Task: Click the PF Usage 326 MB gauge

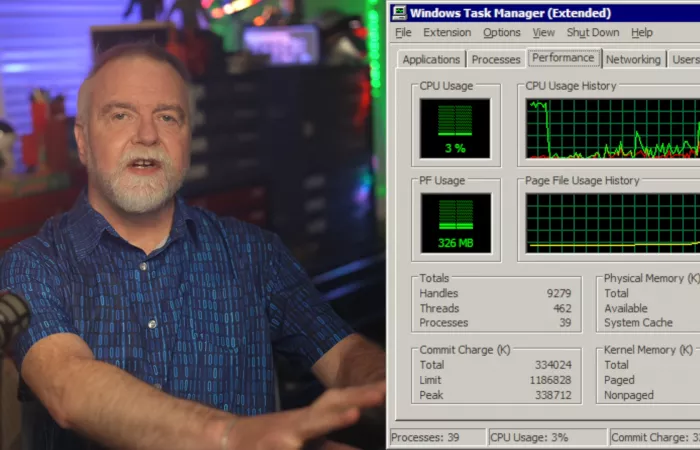Action: pyautogui.click(x=455, y=223)
